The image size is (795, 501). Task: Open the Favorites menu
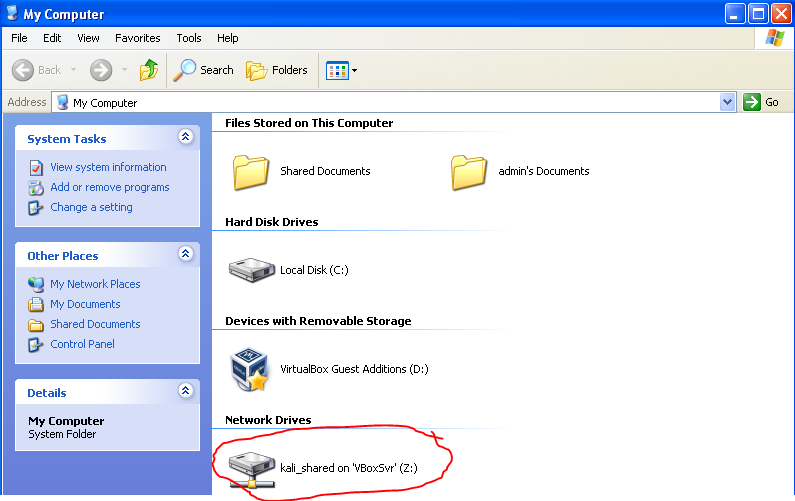[137, 38]
